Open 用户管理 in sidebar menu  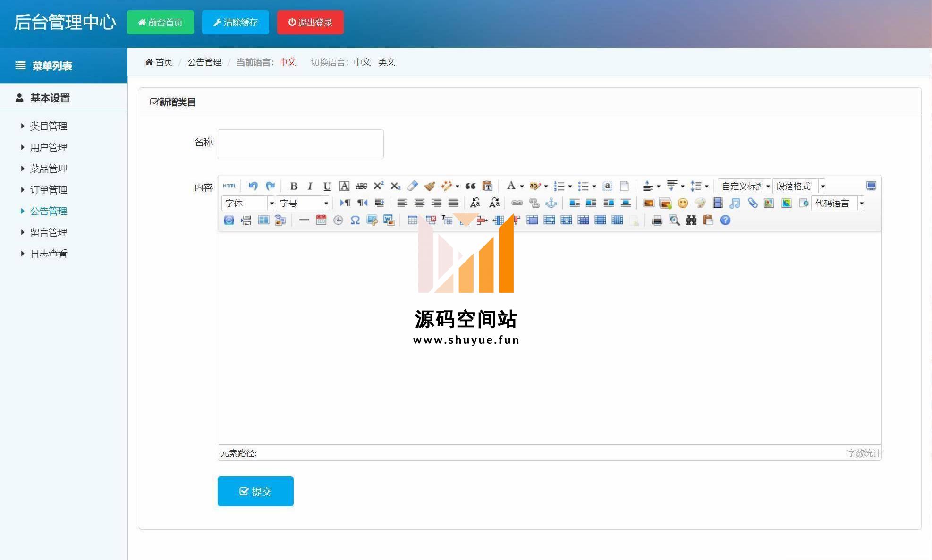tap(49, 147)
